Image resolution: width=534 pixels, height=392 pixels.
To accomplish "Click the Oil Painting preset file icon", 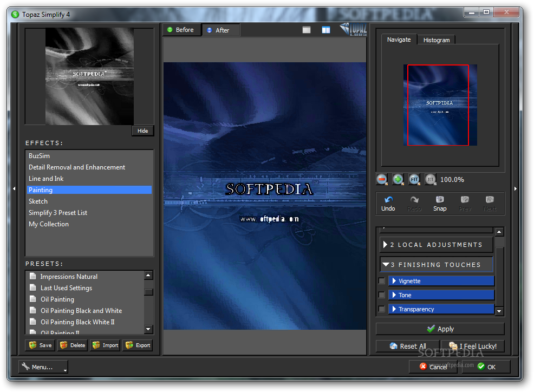I will point(32,299).
